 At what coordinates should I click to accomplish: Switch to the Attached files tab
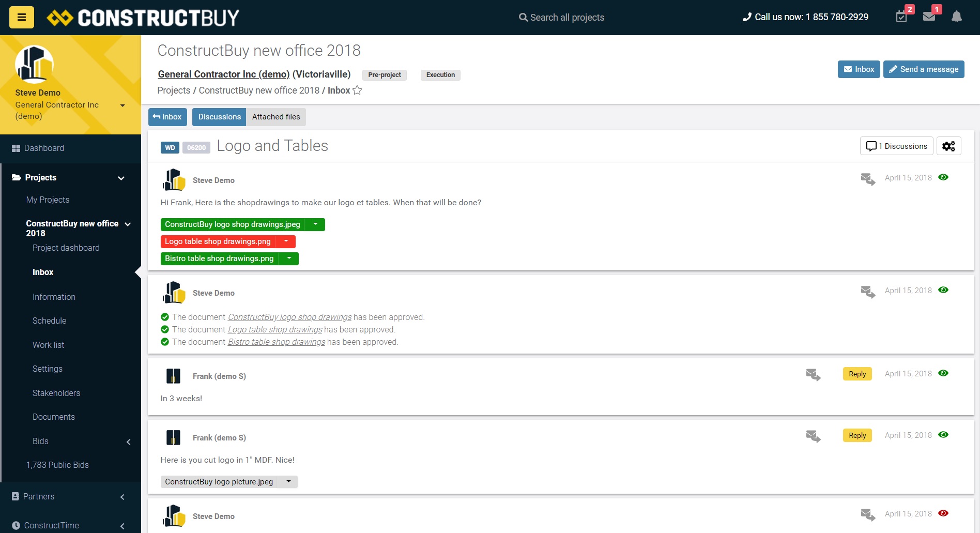point(276,117)
